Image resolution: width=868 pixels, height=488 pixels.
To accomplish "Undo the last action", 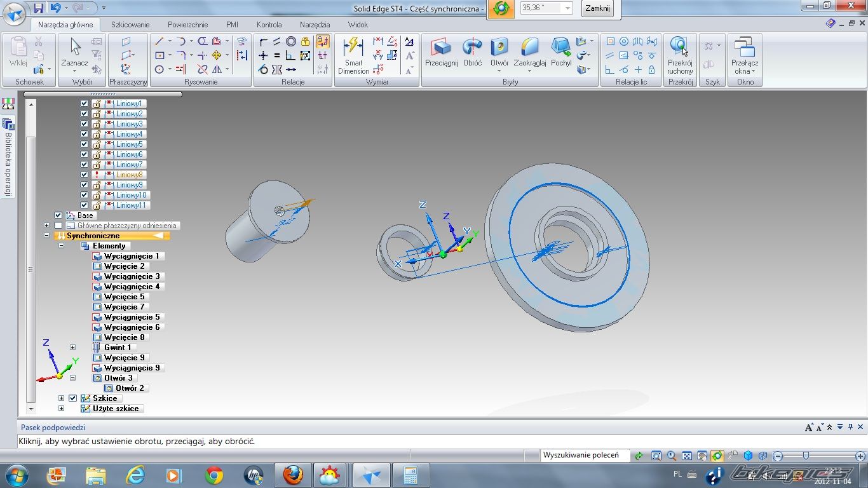I will coord(55,8).
